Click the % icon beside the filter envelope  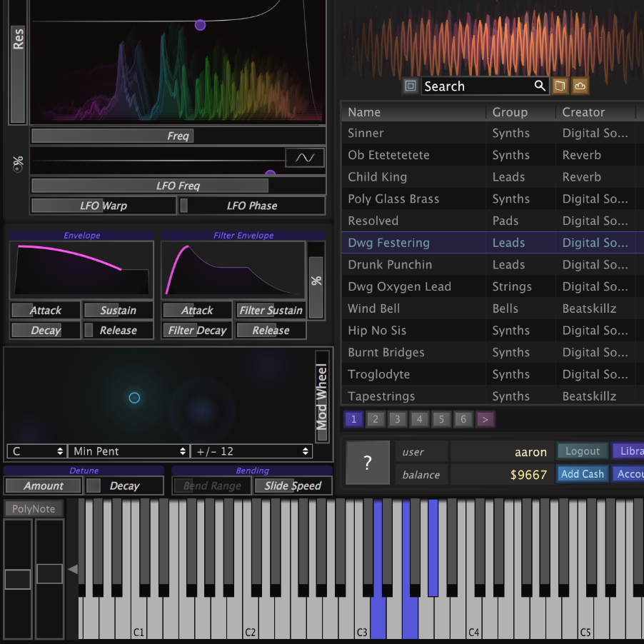point(316,282)
